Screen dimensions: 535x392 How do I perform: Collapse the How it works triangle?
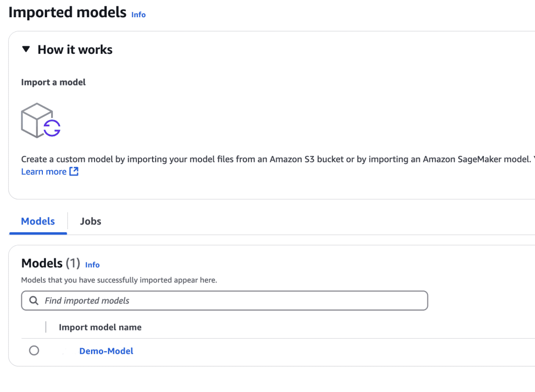(26, 50)
